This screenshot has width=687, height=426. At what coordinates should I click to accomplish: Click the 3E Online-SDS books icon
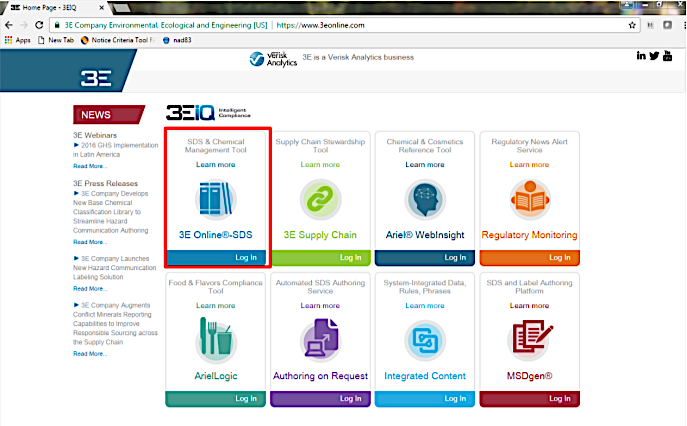[216, 199]
